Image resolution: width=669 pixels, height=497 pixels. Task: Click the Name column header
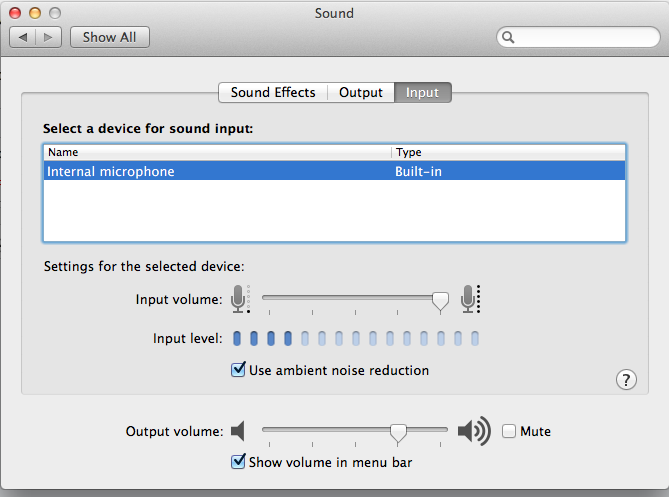[x=218, y=152]
